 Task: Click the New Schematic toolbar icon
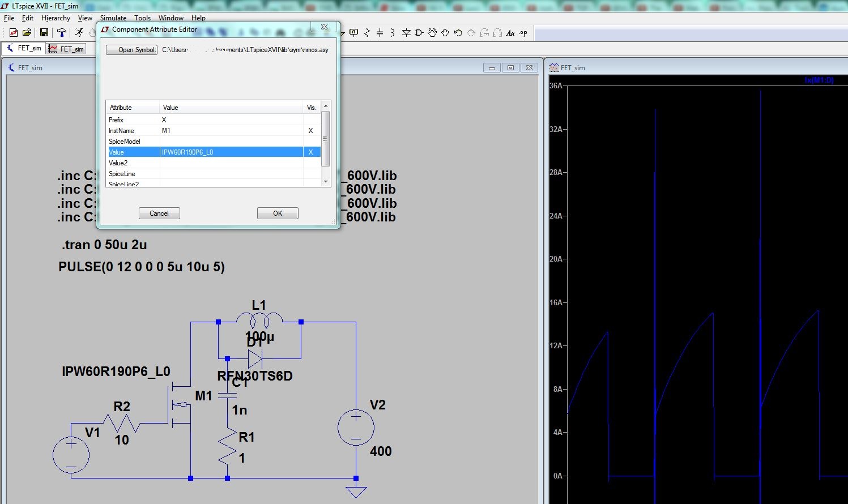(14, 33)
